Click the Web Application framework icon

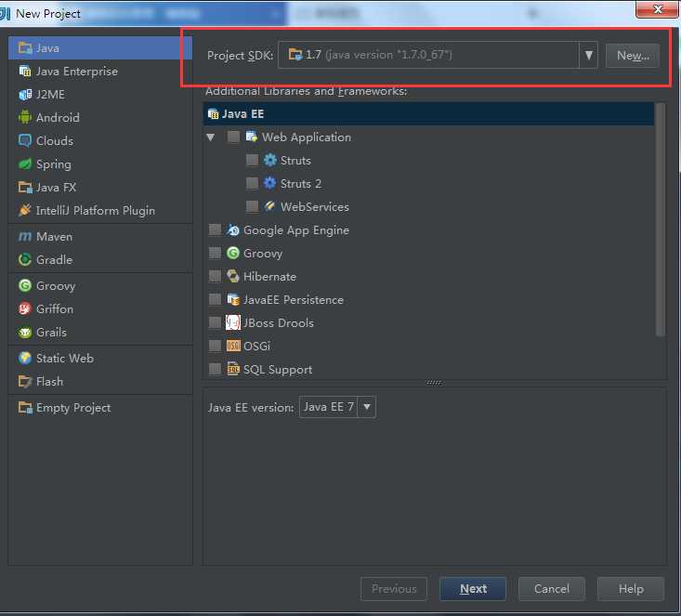click(x=252, y=137)
